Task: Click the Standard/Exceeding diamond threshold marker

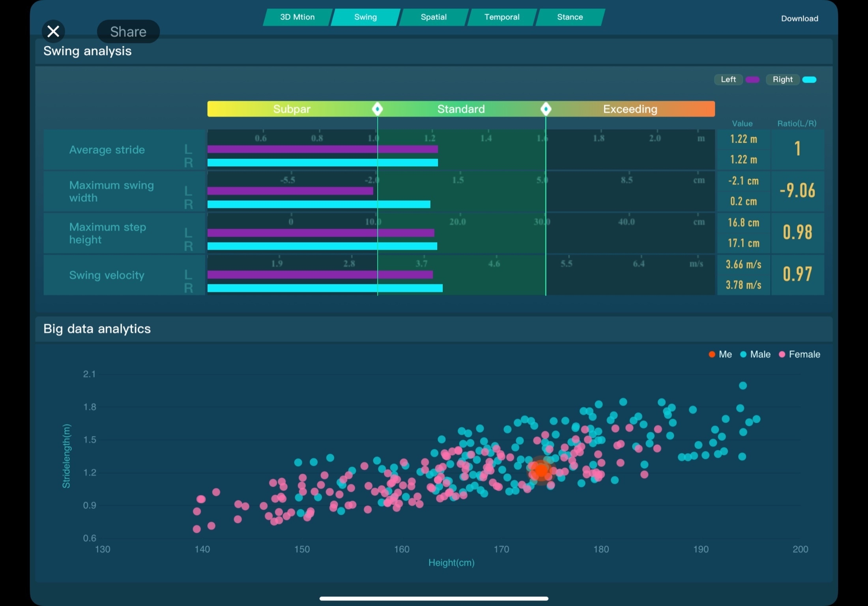Action: click(546, 109)
